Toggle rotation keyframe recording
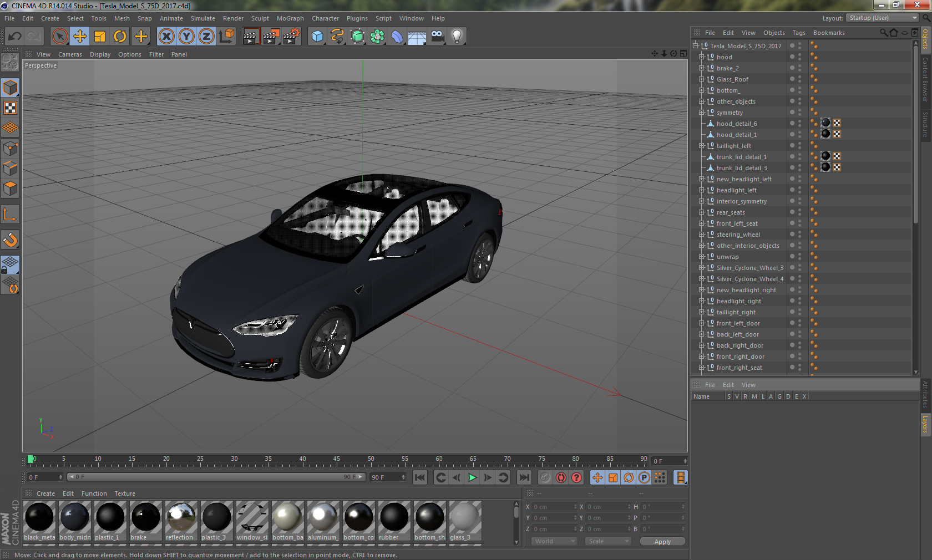Image resolution: width=932 pixels, height=560 pixels. click(629, 477)
